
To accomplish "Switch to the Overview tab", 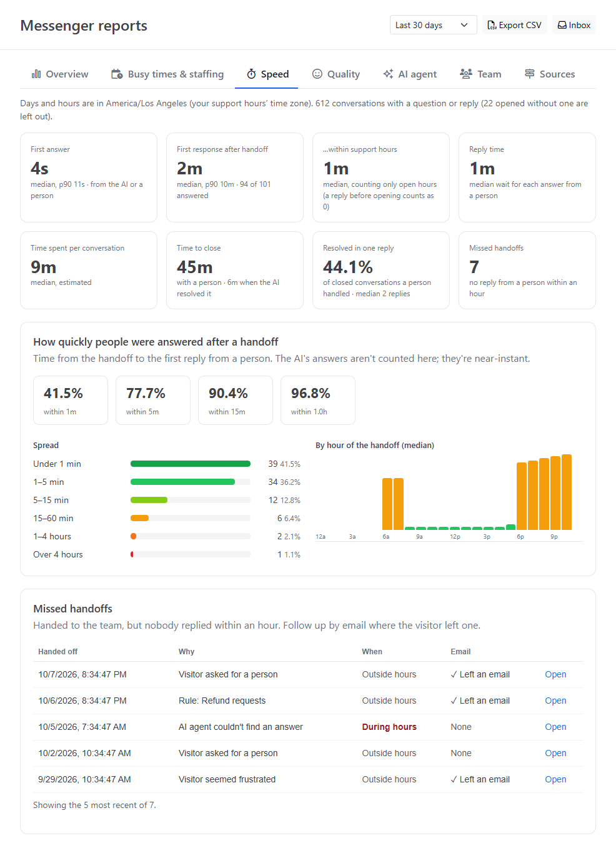I will [60, 74].
